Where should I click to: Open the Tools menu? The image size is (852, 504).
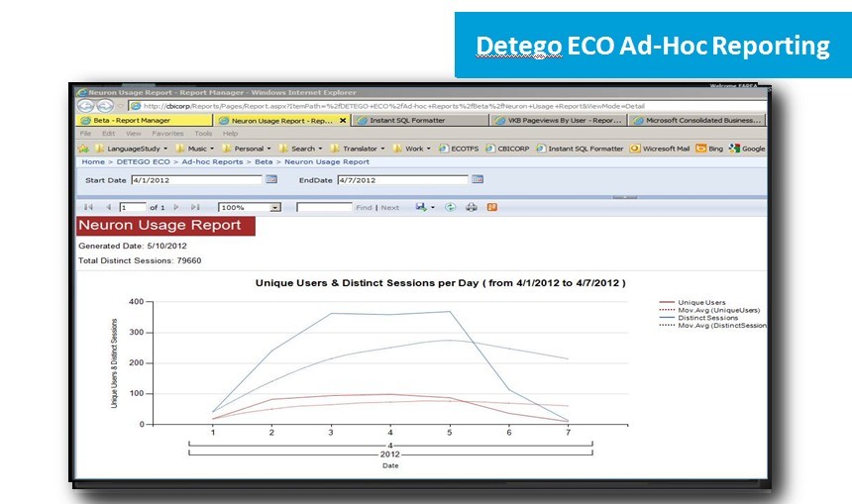pos(203,134)
